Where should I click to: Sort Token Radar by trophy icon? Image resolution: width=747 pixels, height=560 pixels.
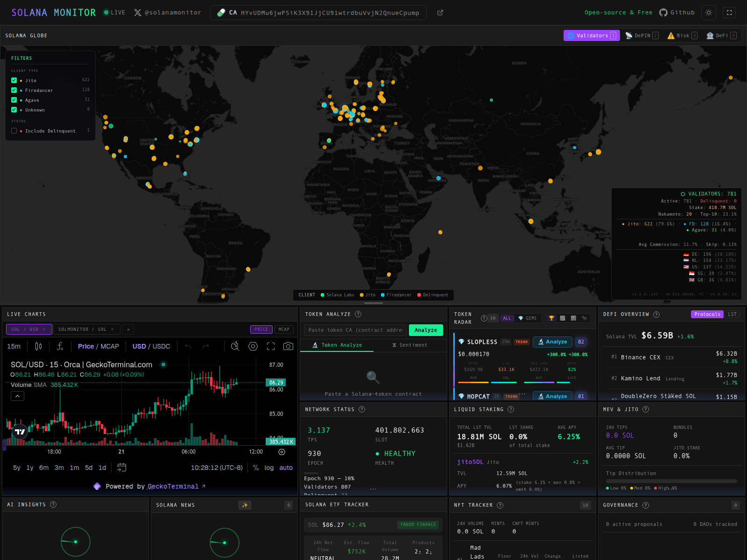(551, 318)
